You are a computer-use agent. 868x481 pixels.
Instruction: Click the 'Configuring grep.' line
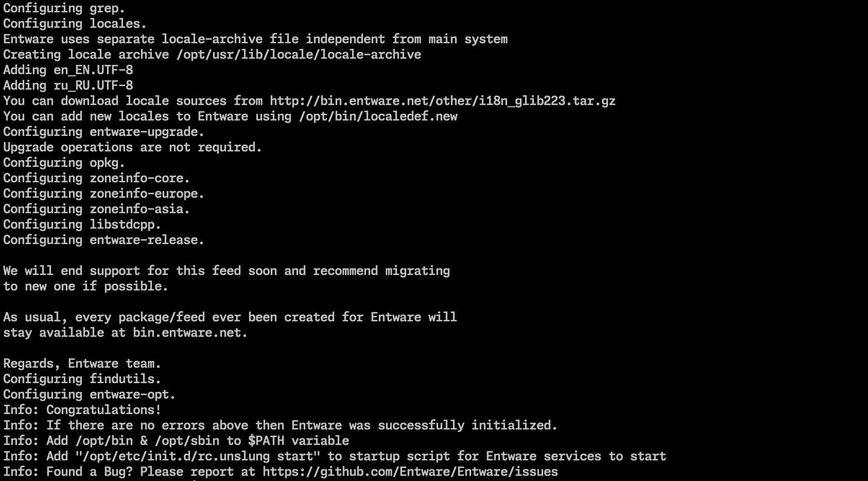pos(64,8)
